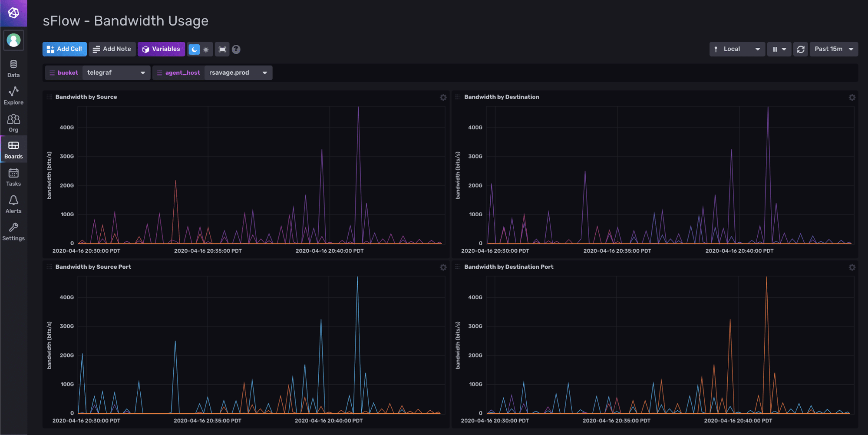
Task: Change the Past 15m time range dropdown
Action: click(833, 49)
